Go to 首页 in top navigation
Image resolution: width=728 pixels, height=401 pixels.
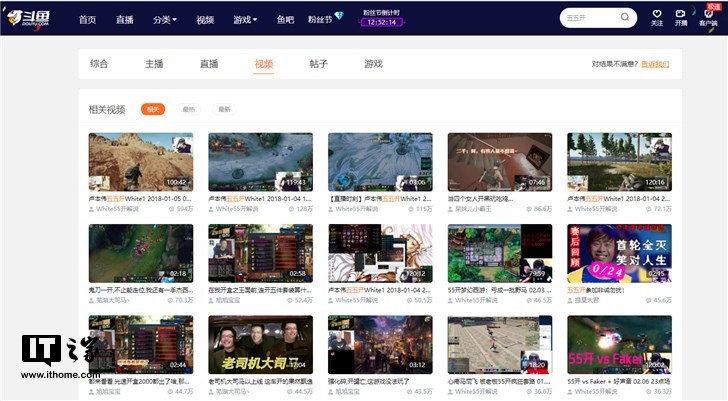(x=87, y=19)
